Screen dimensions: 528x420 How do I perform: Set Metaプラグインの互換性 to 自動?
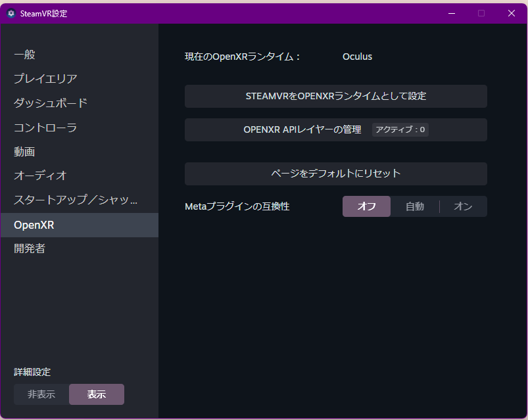(x=415, y=206)
